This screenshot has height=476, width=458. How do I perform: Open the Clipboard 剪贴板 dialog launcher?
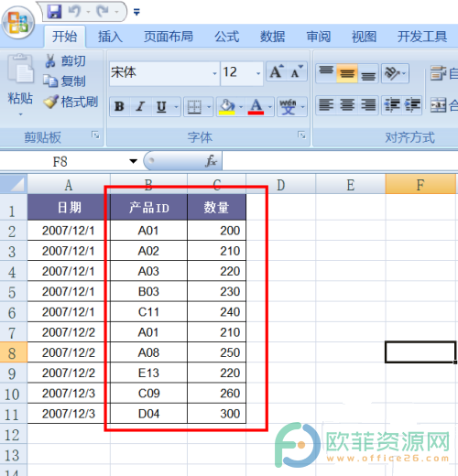(x=95, y=135)
